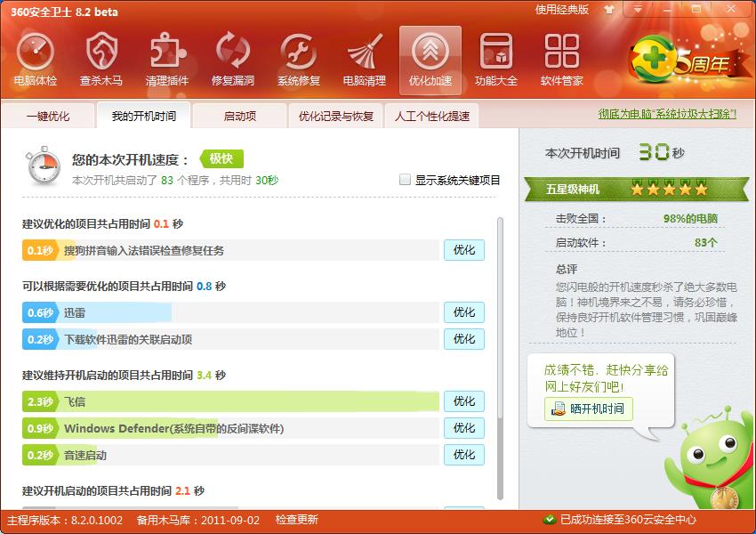The width and height of the screenshot is (756, 534).
Task: Switch to 我的开机时间 tab
Action: coord(144,116)
